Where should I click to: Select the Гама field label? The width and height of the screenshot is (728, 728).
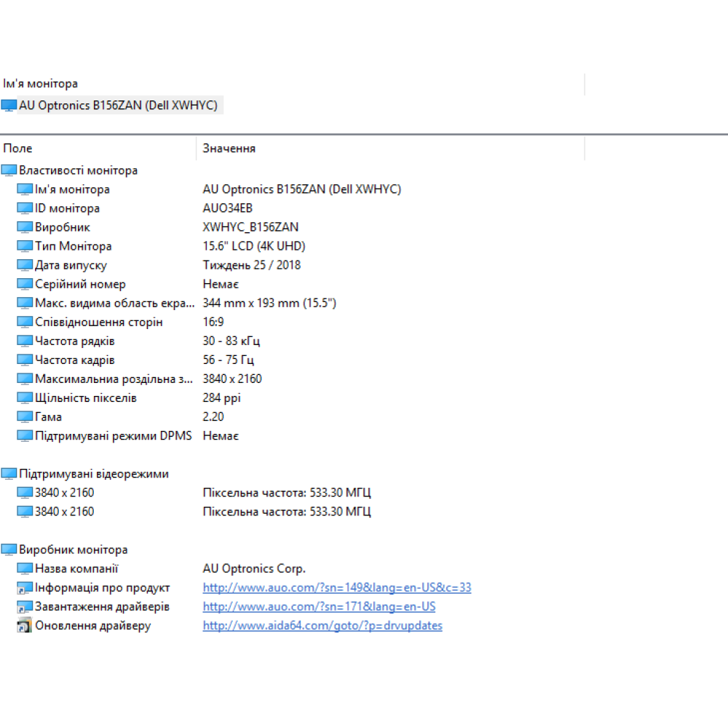[x=48, y=417]
